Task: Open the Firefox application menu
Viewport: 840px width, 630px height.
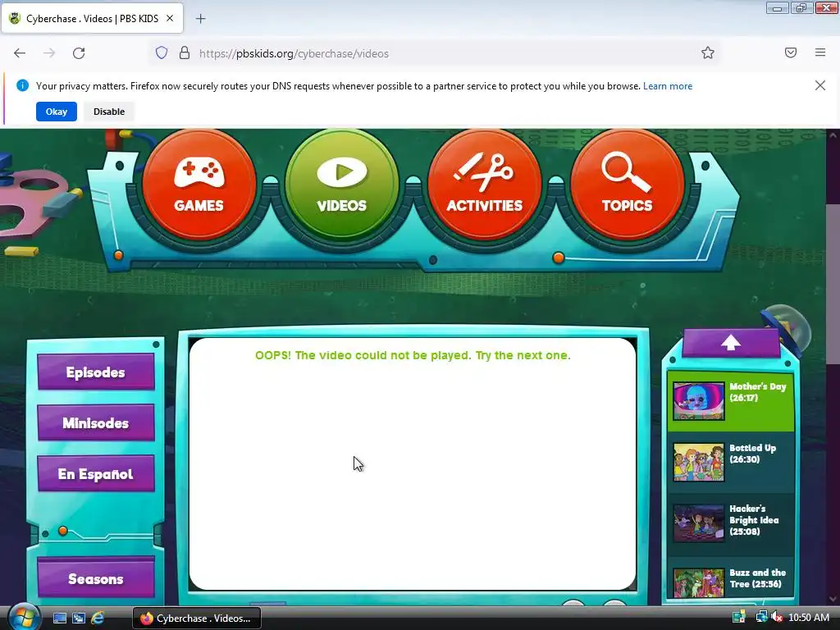Action: pyautogui.click(x=820, y=52)
